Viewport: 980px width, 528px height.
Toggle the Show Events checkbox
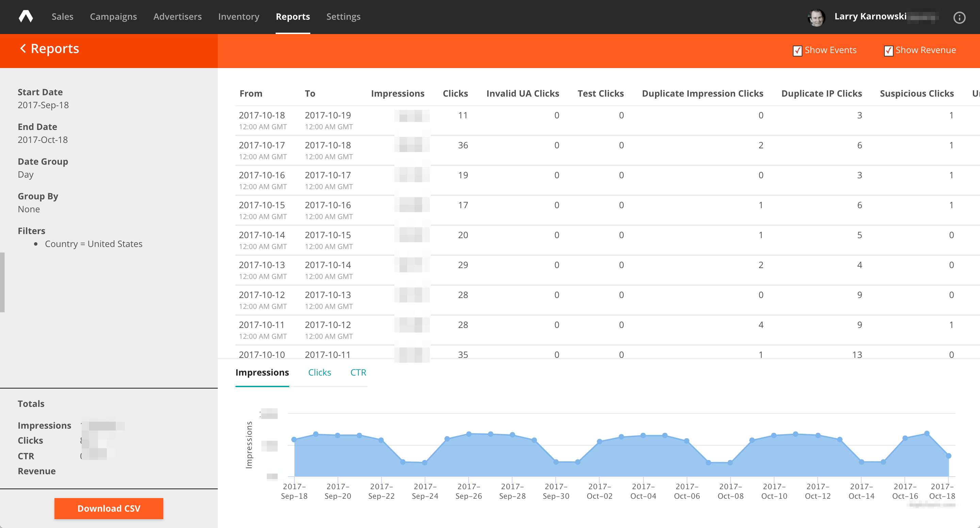797,51
